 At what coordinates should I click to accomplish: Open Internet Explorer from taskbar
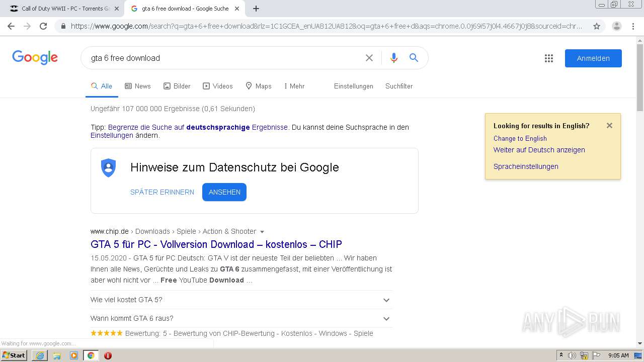(40, 355)
